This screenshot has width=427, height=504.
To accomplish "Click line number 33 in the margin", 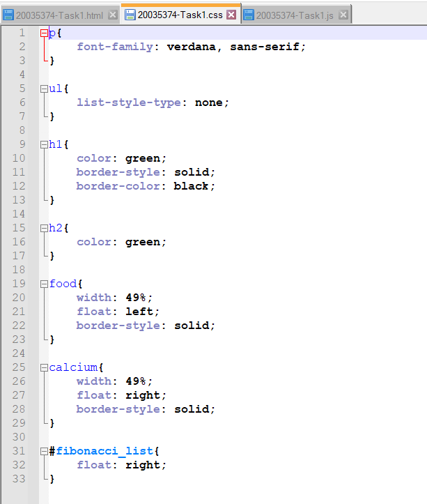I will pos(19,479).
